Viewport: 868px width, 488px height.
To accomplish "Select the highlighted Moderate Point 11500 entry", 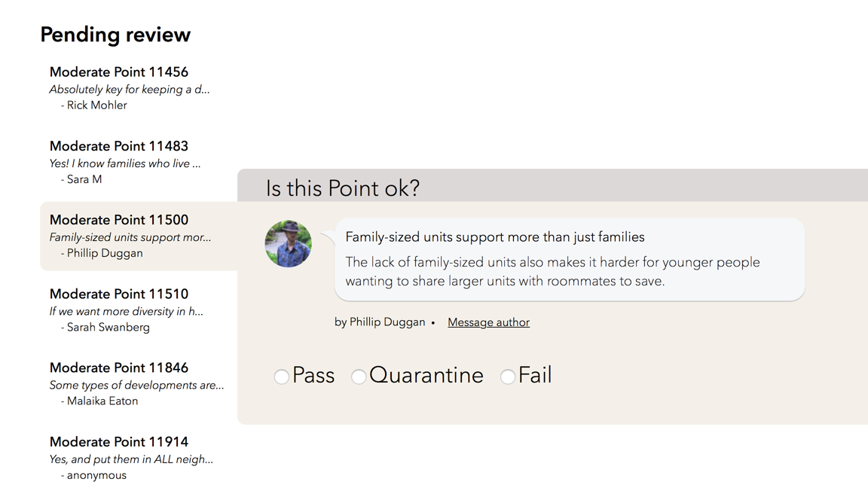I will [x=119, y=220].
